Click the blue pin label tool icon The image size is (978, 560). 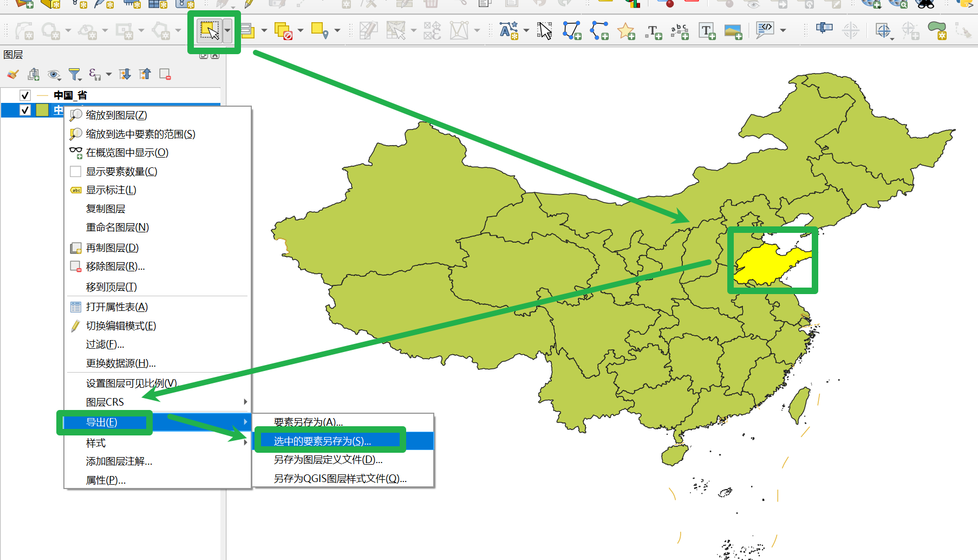coord(824,28)
